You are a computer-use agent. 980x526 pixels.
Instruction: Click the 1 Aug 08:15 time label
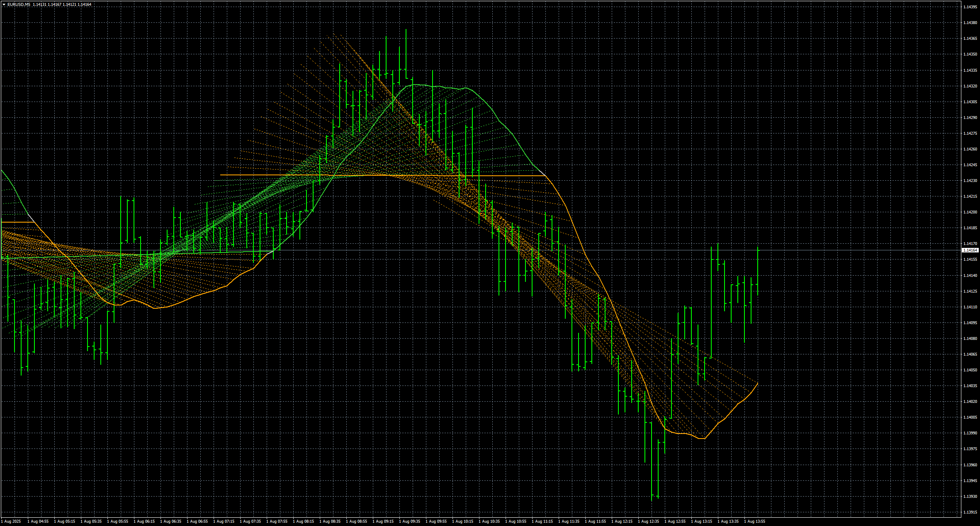point(303,521)
